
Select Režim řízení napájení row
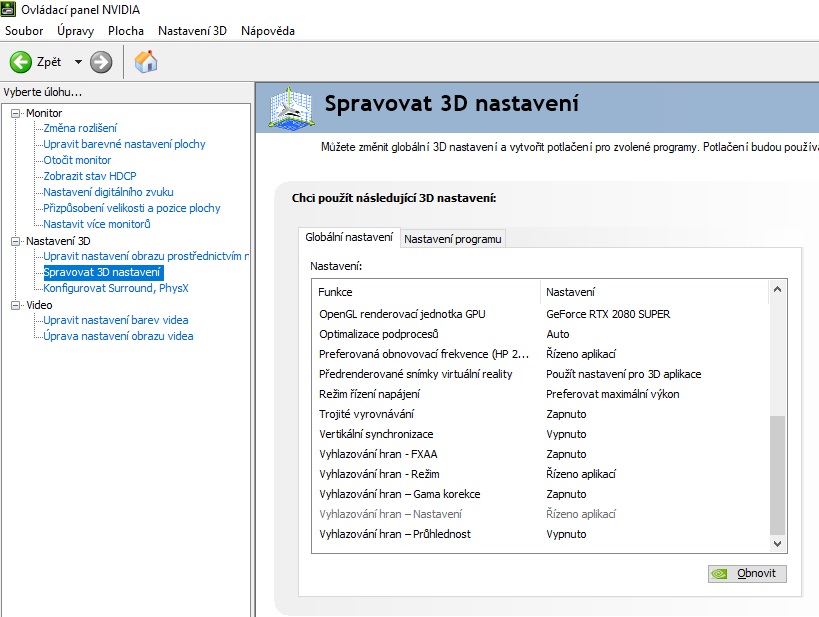click(541, 394)
